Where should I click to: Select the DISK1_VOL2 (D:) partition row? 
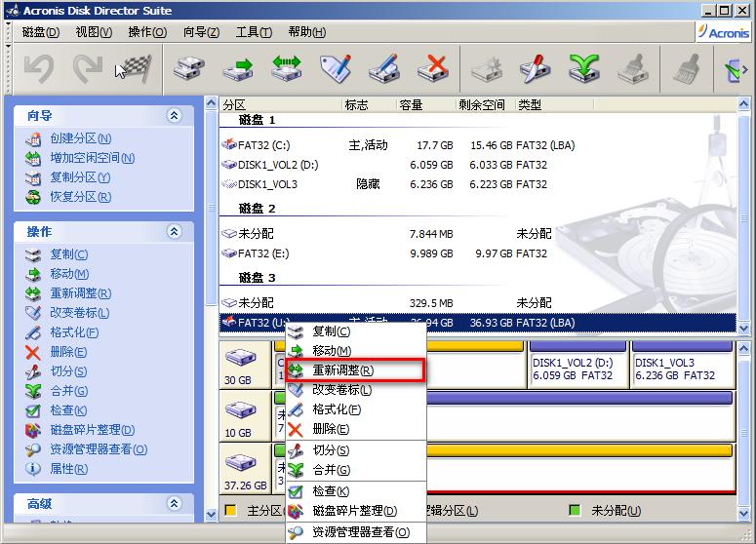(x=278, y=165)
